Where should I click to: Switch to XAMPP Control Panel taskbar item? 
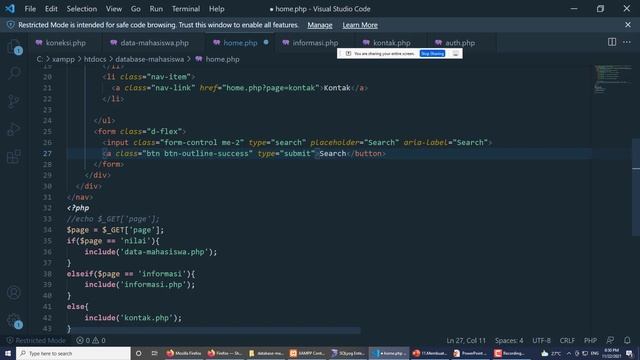click(307, 353)
